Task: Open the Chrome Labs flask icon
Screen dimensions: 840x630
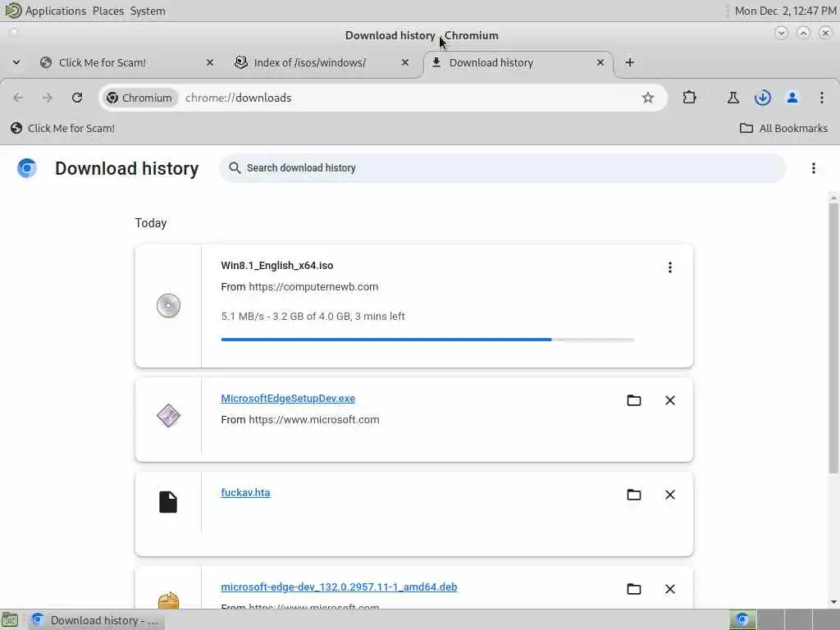Action: click(x=733, y=98)
